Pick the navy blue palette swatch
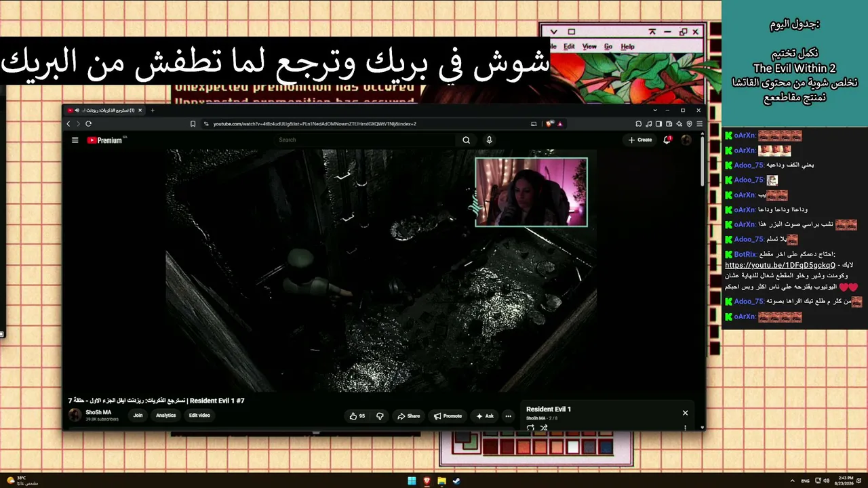The width and height of the screenshot is (868, 488). coord(606,447)
